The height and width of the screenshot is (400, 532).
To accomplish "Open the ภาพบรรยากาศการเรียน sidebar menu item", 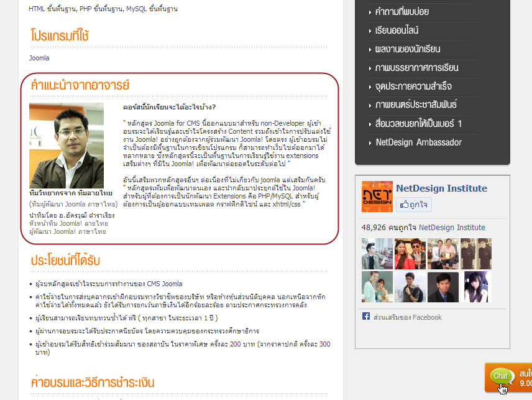I will [x=416, y=68].
